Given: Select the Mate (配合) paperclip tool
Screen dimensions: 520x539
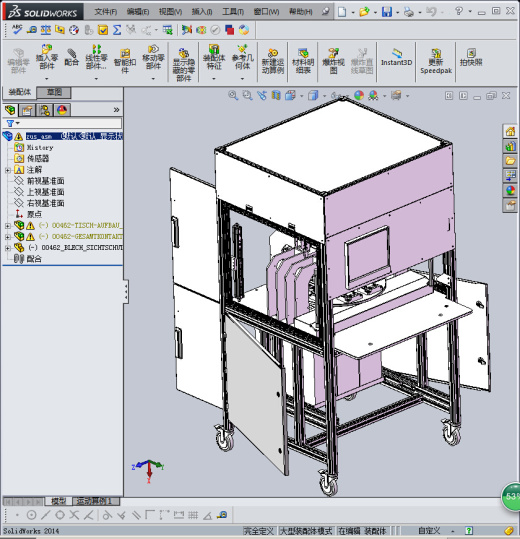Looking at the screenshot, I should (x=71, y=57).
